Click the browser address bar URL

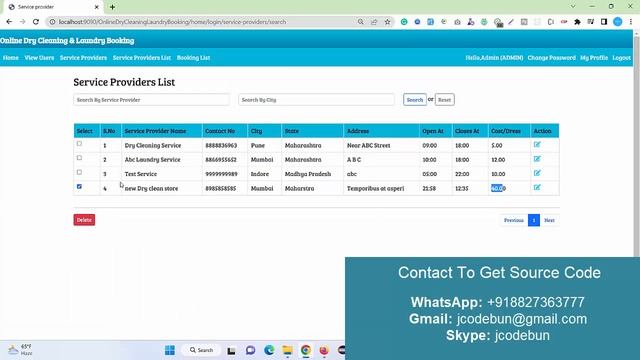172,22
